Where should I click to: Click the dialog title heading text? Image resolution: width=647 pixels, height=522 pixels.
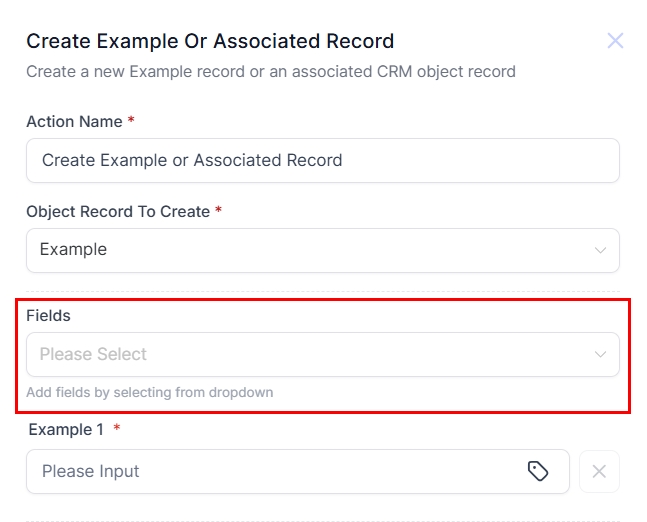pos(210,41)
